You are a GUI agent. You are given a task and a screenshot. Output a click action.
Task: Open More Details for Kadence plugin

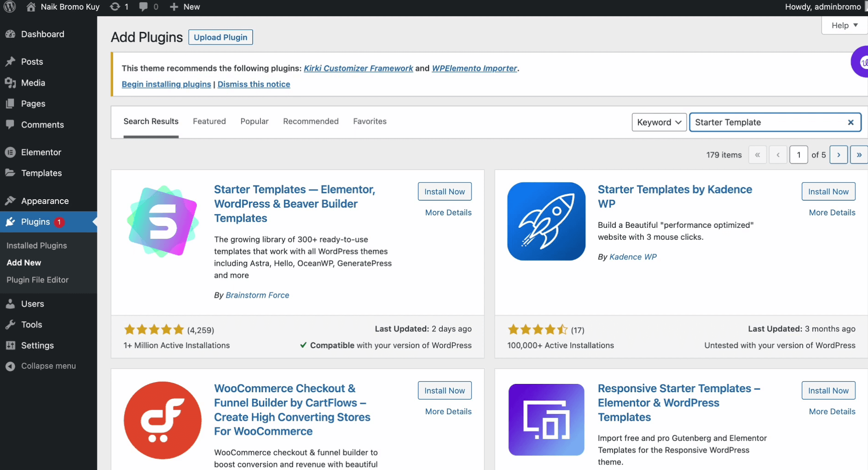(x=832, y=212)
